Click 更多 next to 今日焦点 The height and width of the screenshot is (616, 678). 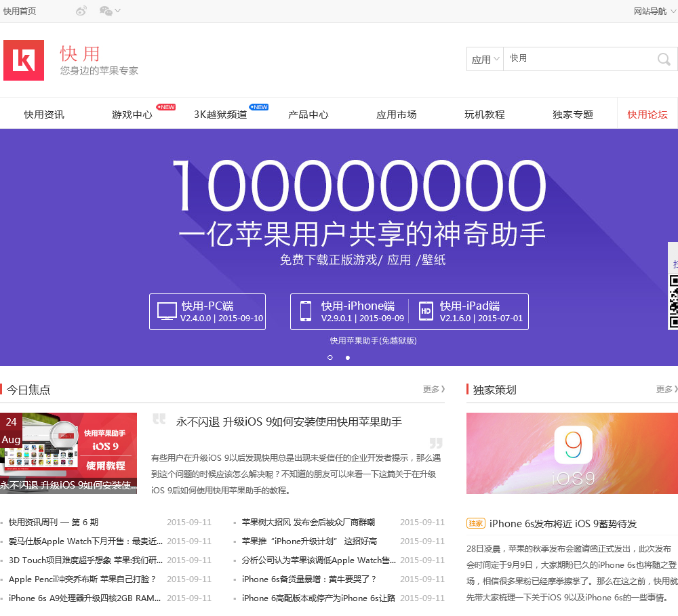pyautogui.click(x=434, y=390)
